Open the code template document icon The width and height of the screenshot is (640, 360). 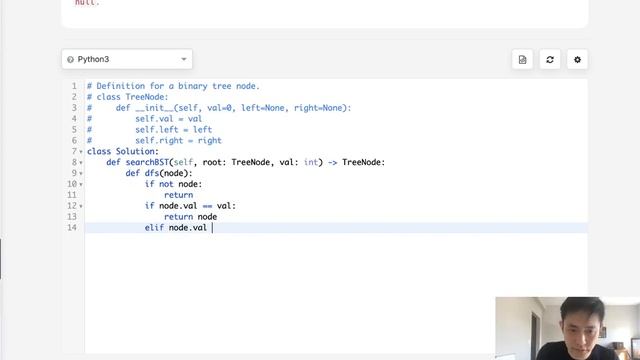click(x=522, y=60)
